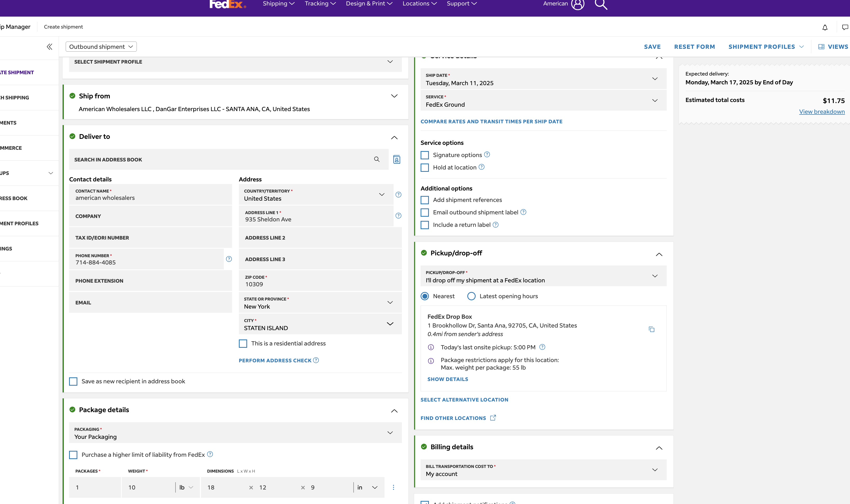Select the Latest opening hours radio button

(471, 296)
